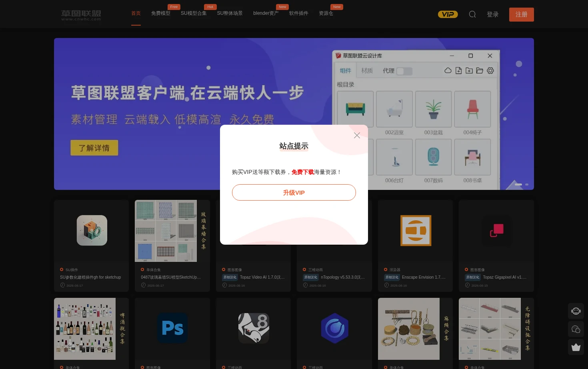This screenshot has height=369, width=588.
Task: Open the 软件插件 menu item
Action: click(299, 13)
